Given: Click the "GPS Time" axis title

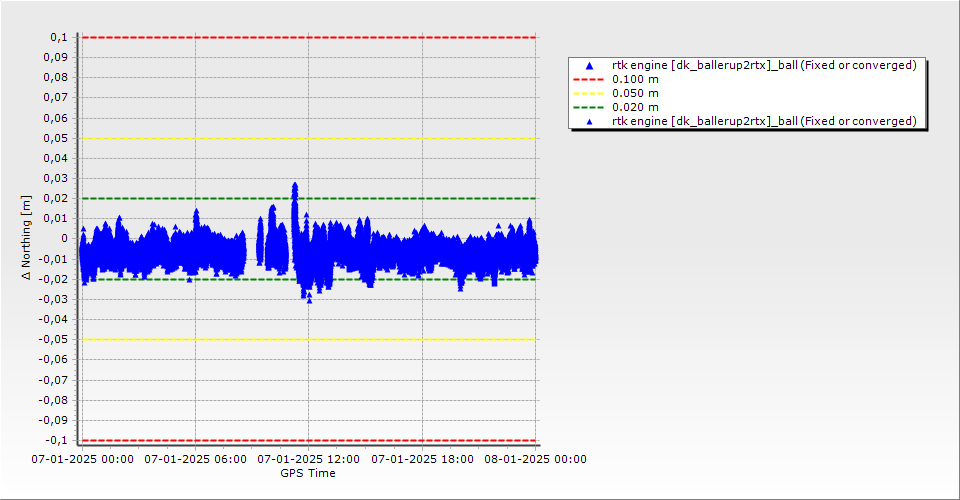Looking at the screenshot, I should pos(308,473).
